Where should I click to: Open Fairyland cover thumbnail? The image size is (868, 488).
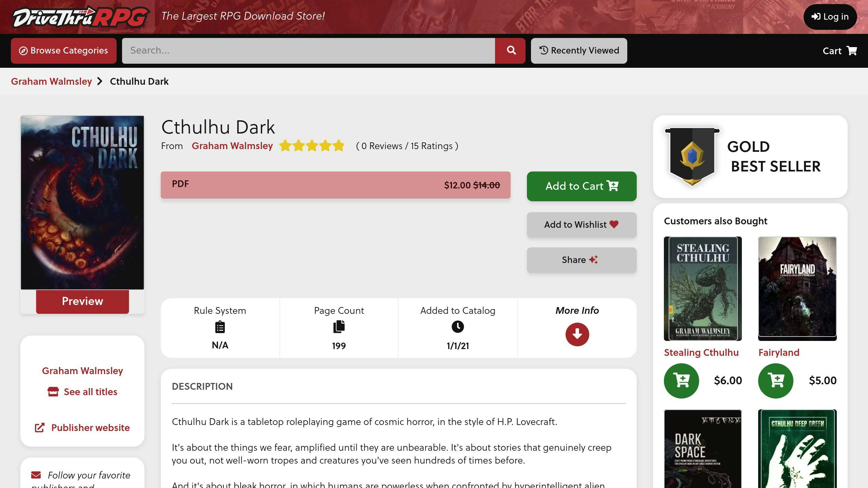click(x=797, y=289)
